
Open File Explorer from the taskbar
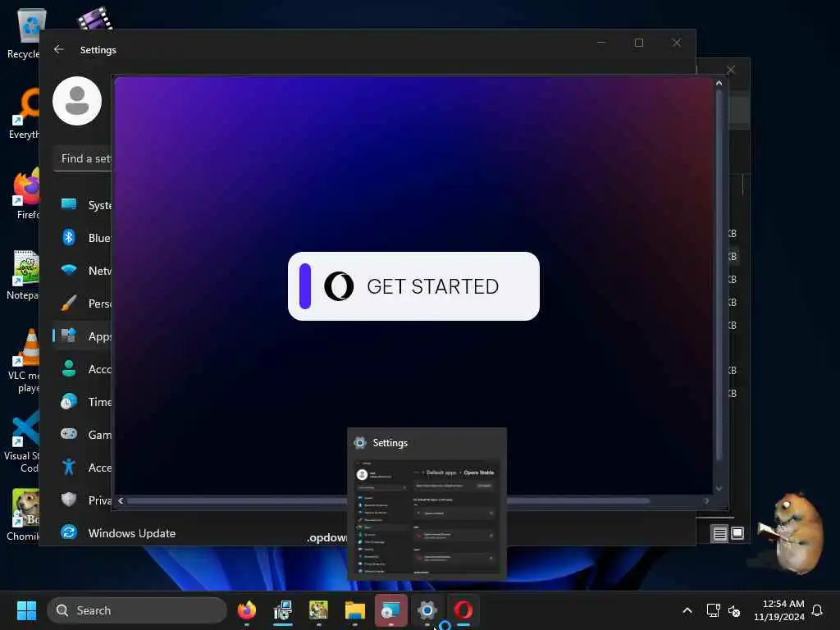pyautogui.click(x=354, y=610)
